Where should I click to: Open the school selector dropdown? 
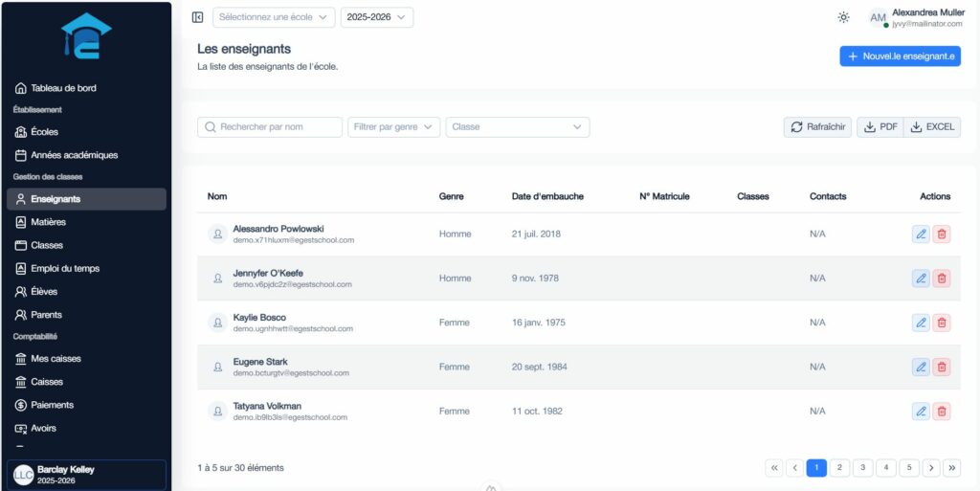pyautogui.click(x=274, y=17)
